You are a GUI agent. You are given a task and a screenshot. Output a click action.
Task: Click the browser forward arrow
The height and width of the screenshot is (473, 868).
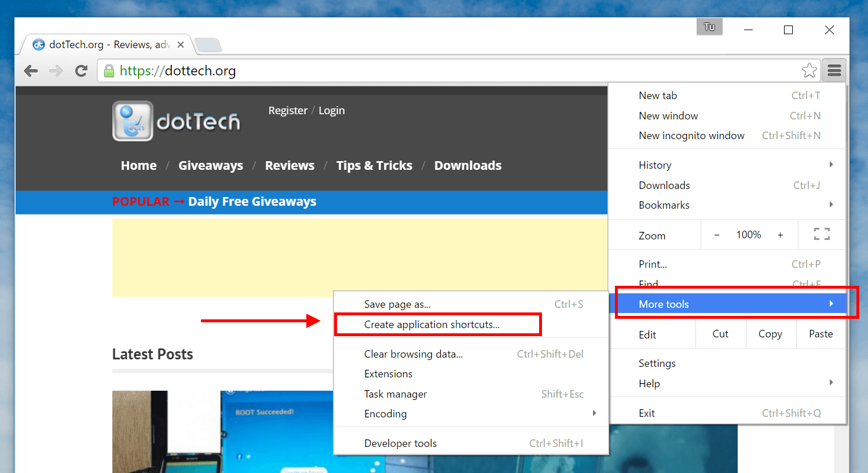pyautogui.click(x=56, y=71)
